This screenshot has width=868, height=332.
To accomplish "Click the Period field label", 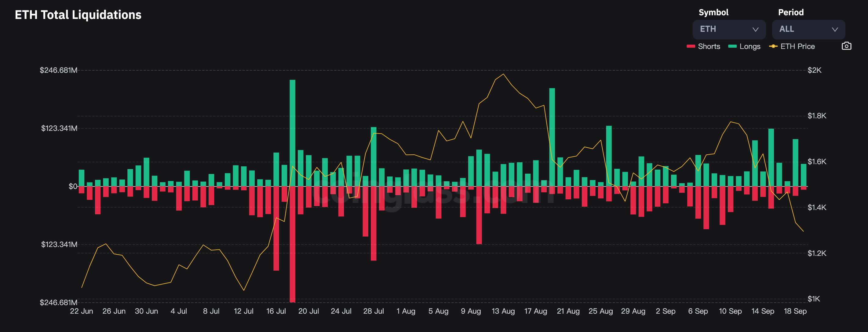I will point(791,13).
